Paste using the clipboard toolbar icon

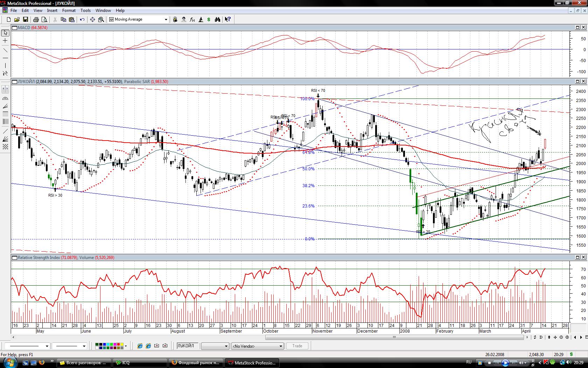72,20
